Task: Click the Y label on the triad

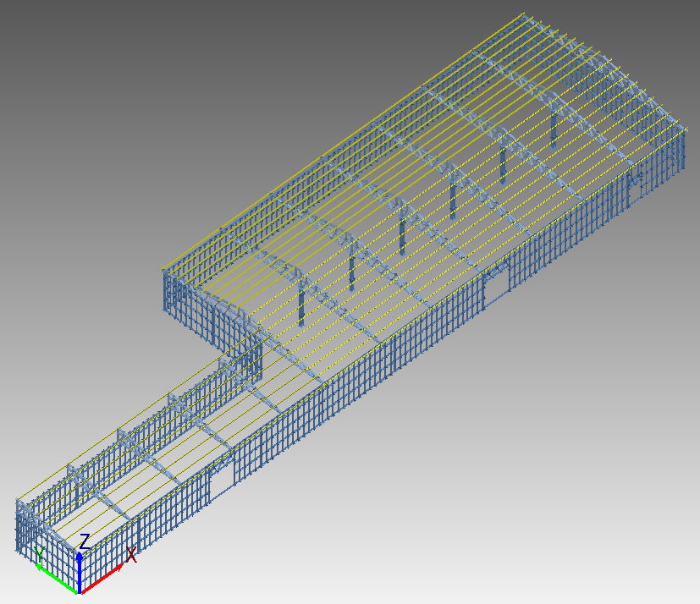Action: (39, 554)
